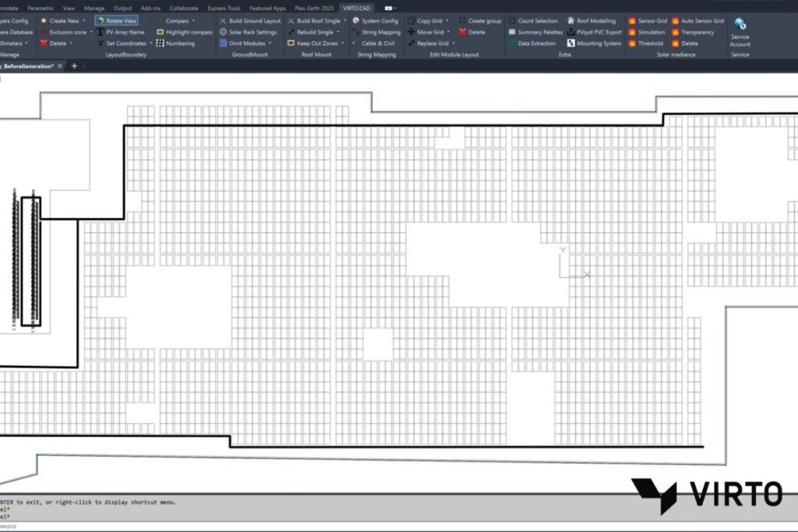Switch to the Parametric ribbon tab
This screenshot has width=798, height=532.
pyautogui.click(x=41, y=8)
